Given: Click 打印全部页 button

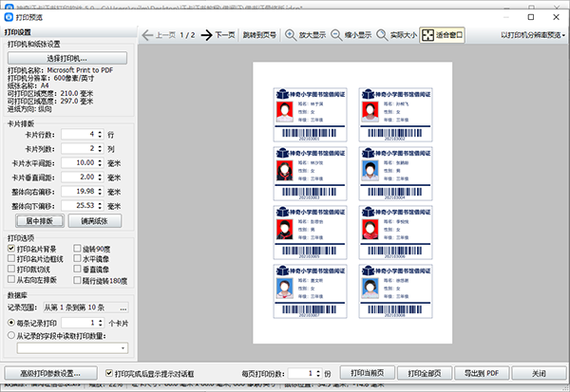Looking at the screenshot, I should [425, 373].
